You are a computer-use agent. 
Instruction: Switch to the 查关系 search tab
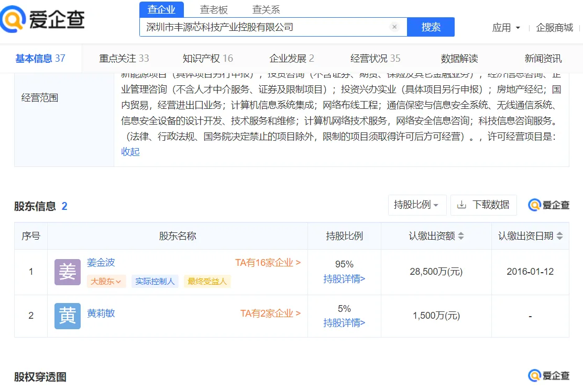pyautogui.click(x=266, y=9)
